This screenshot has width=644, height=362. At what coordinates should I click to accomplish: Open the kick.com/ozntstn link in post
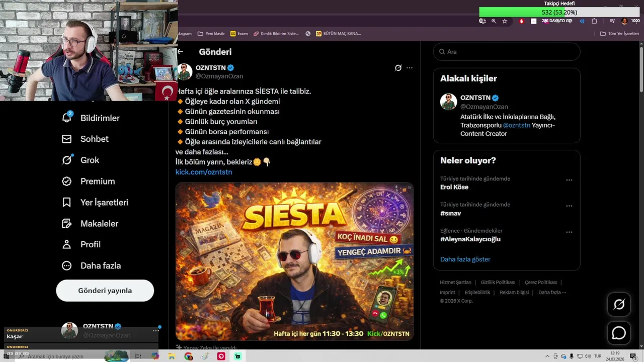point(204,172)
